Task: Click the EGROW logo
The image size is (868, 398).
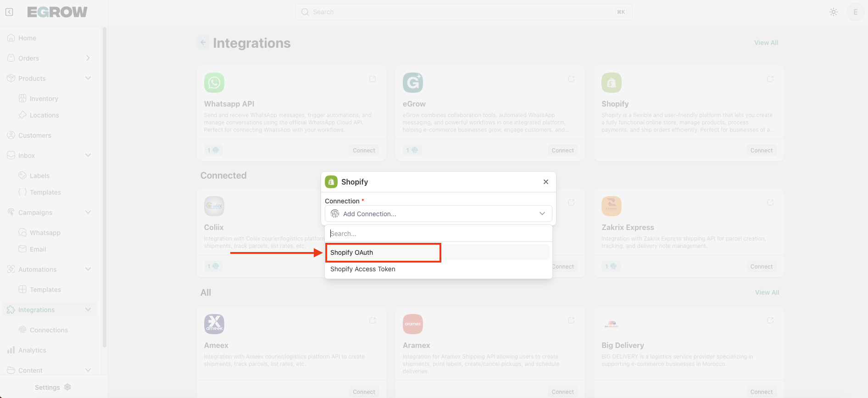Action: 57,12
